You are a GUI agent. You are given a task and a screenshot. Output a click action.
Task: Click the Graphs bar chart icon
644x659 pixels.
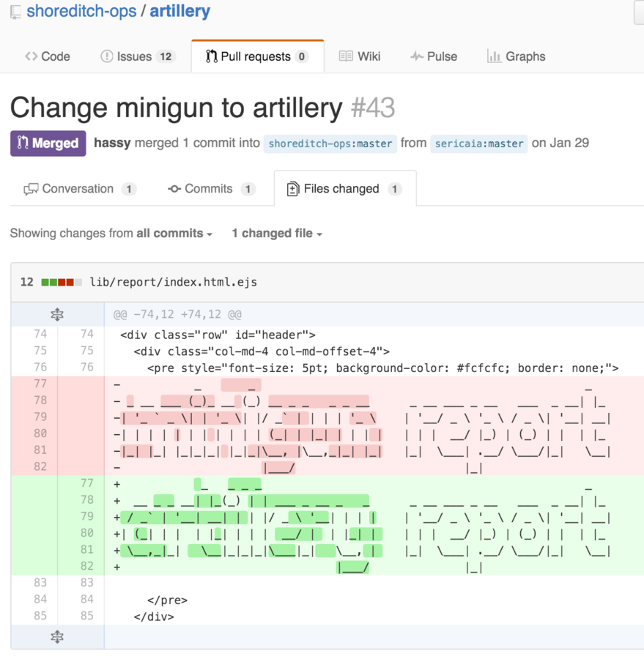pos(494,56)
